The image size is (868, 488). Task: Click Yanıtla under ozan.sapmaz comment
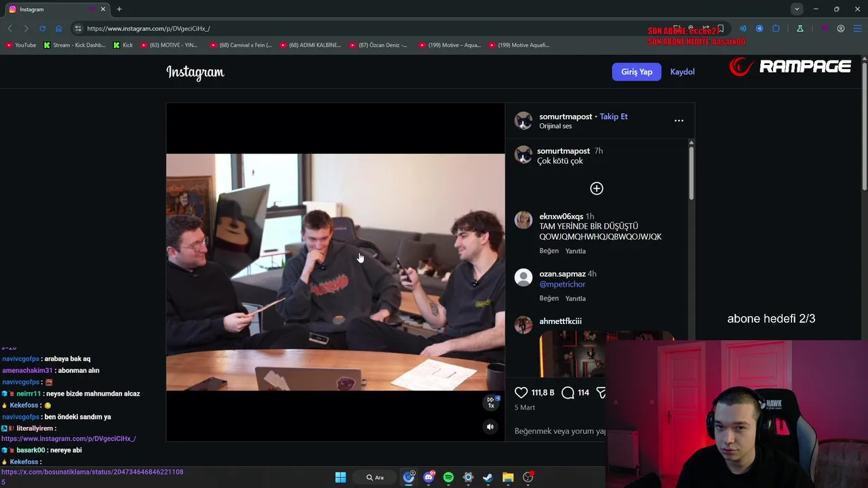pyautogui.click(x=576, y=298)
